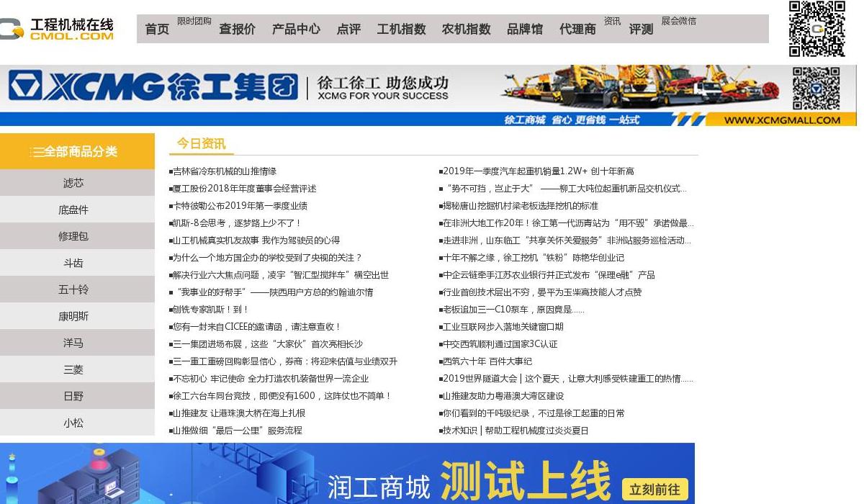Open the 润工商城 测试上线 banner

pyautogui.click(x=347, y=473)
